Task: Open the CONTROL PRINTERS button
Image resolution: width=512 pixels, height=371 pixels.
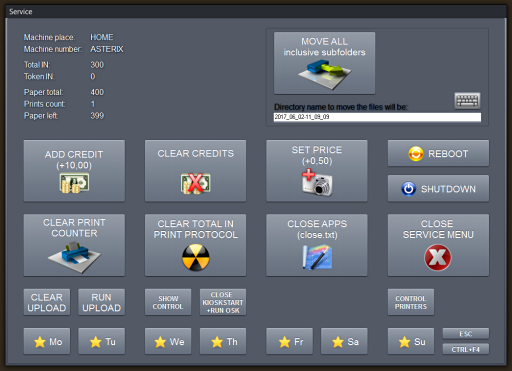Action: pyautogui.click(x=411, y=302)
